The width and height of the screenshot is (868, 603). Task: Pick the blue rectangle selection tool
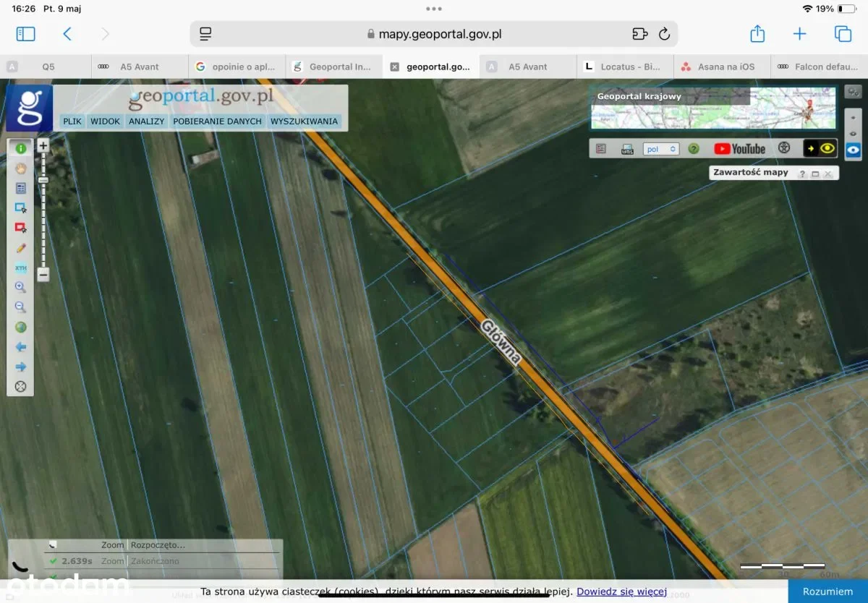pyautogui.click(x=20, y=208)
